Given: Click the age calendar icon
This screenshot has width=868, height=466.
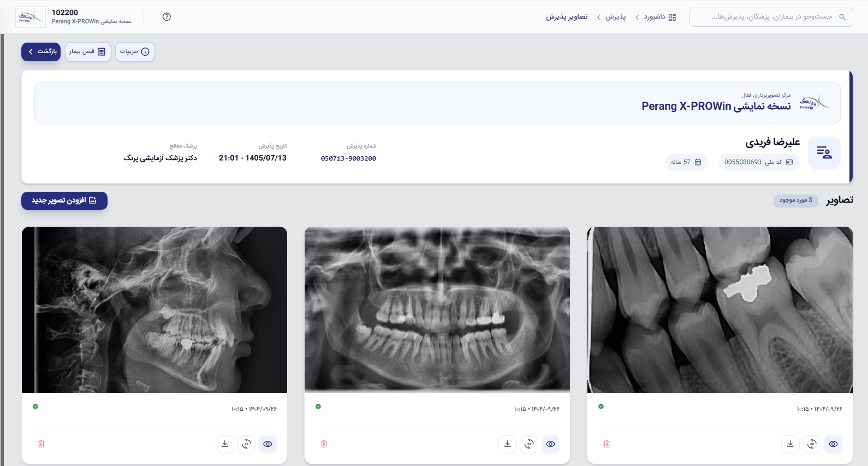Looking at the screenshot, I should click(698, 162).
